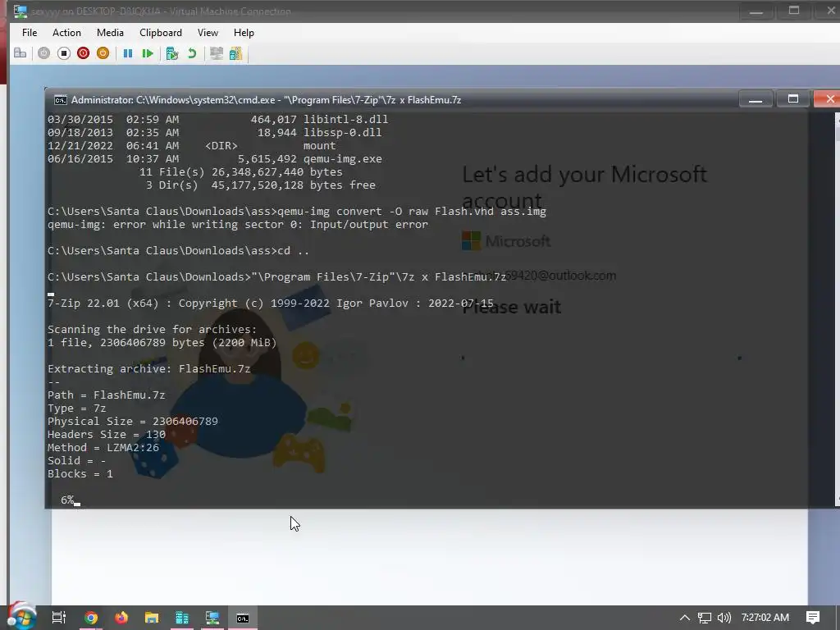Open Hyper-V Manager taskbar icon
The width and height of the screenshot is (840, 630).
click(181, 618)
